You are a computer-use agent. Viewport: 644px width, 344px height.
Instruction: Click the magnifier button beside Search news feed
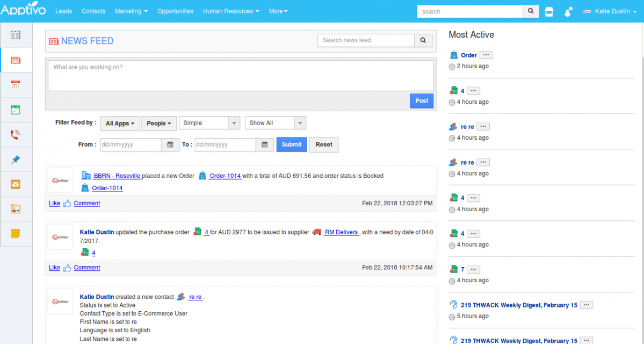tap(423, 40)
